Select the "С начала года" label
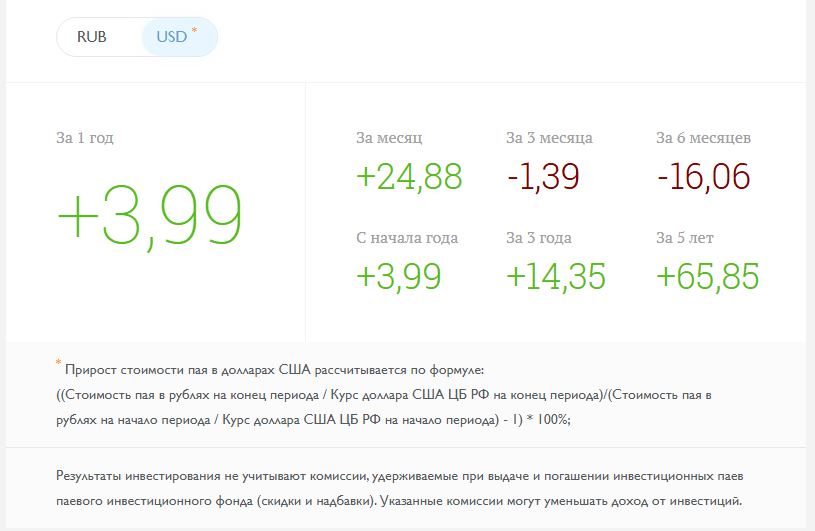 (407, 237)
